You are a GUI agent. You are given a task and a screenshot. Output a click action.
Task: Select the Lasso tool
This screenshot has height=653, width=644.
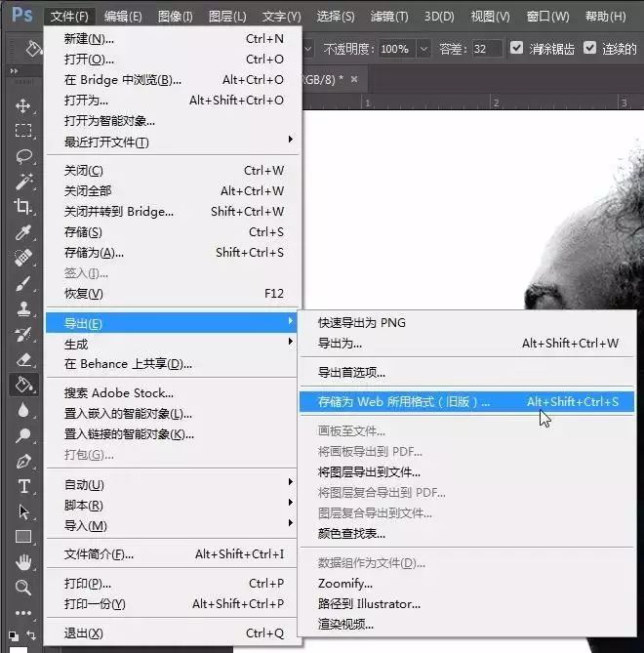(x=23, y=156)
